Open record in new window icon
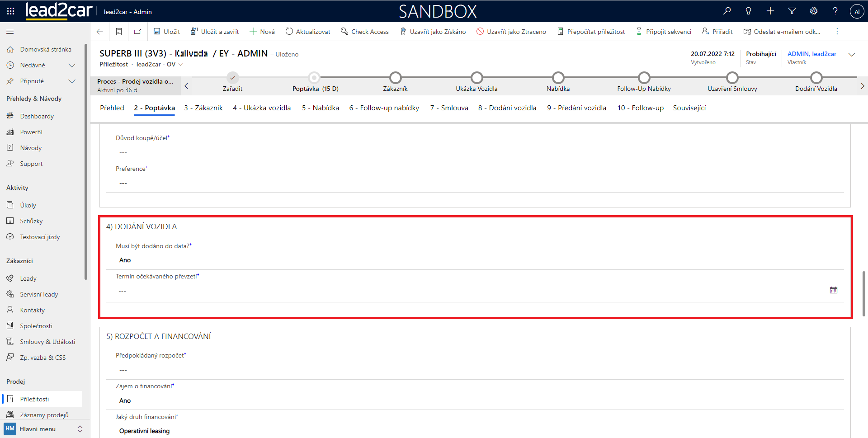Viewport: 868px width, 438px height. point(137,32)
